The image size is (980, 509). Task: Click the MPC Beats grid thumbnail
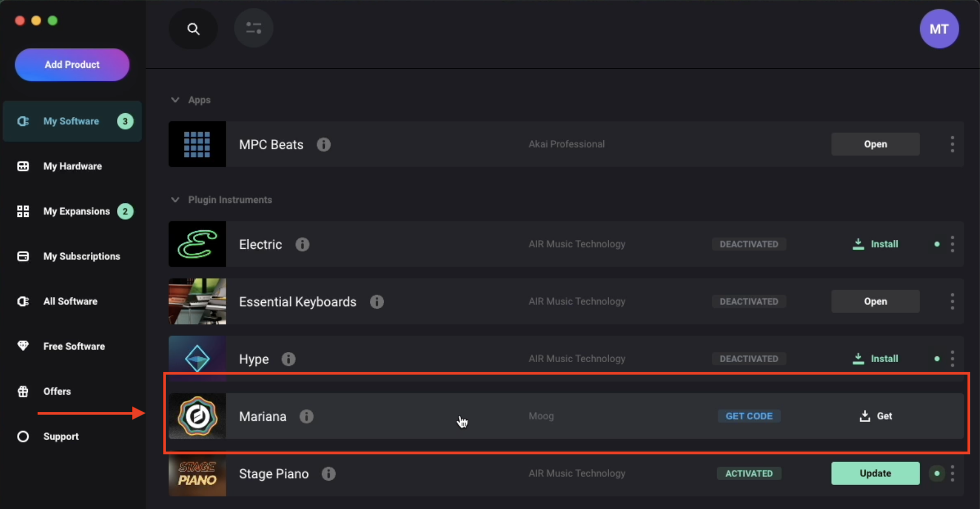pos(197,144)
